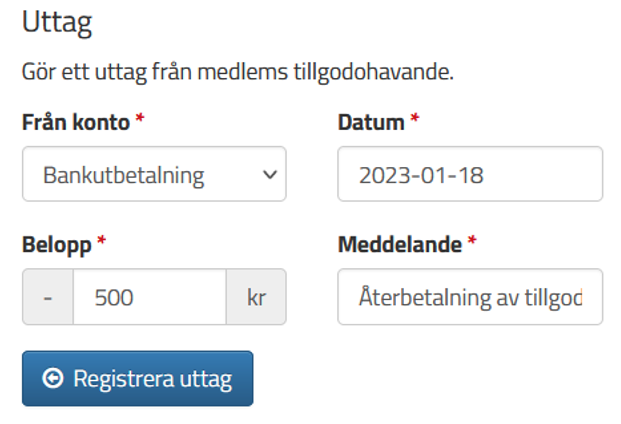Click the red asterisk beside Meddelande

[472, 240]
